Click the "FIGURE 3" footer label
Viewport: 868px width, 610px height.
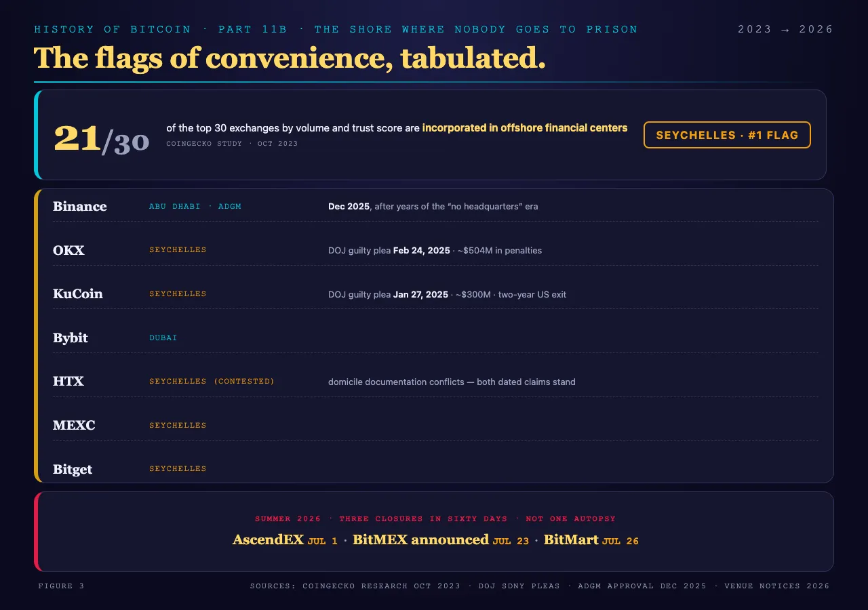point(61,586)
